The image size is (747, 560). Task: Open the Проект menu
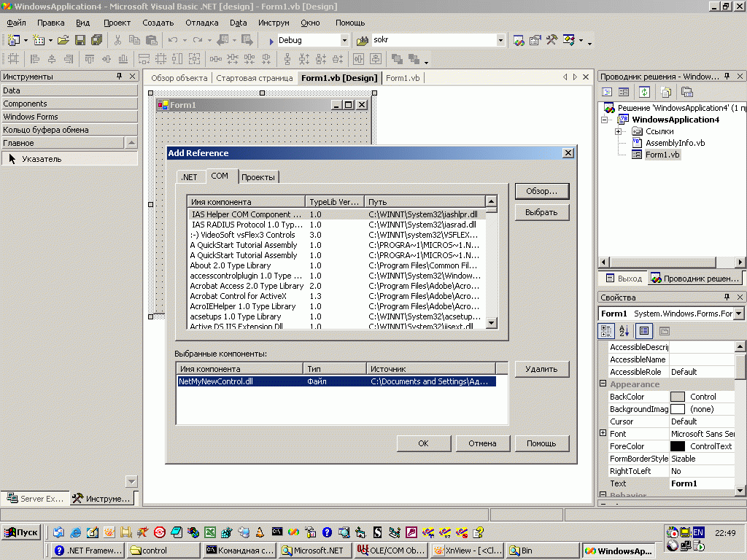117,23
